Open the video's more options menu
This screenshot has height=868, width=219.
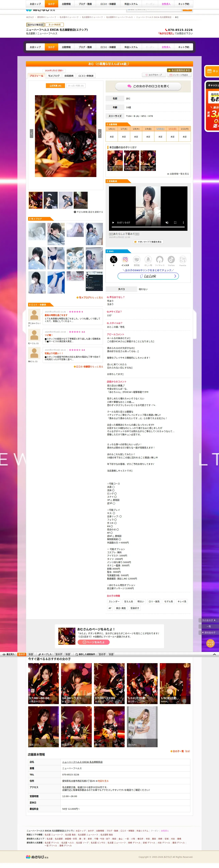coord(183,223)
